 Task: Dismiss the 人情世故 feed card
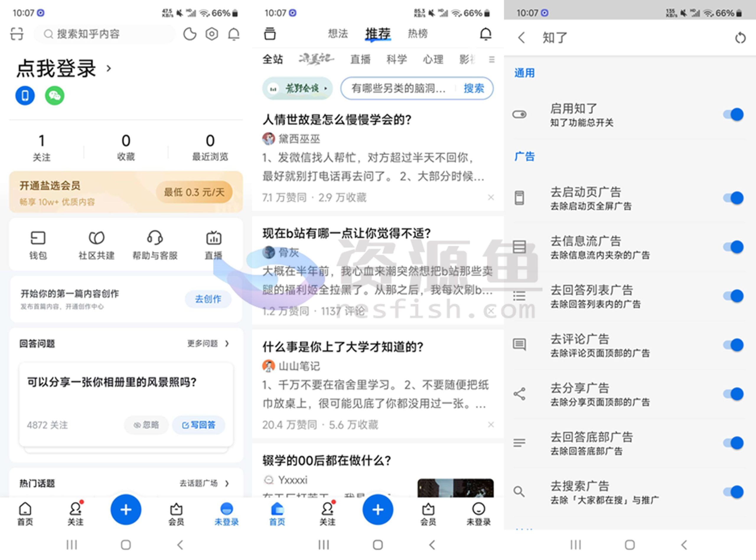tap(491, 197)
